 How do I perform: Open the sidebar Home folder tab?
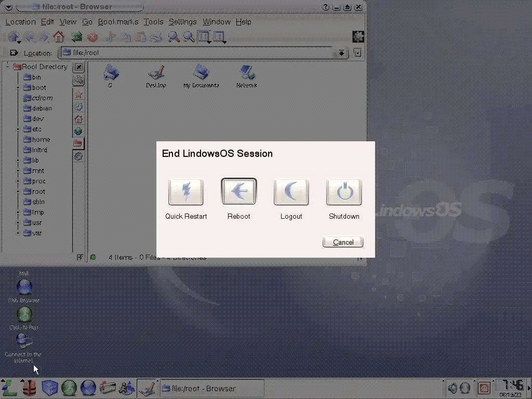78,119
